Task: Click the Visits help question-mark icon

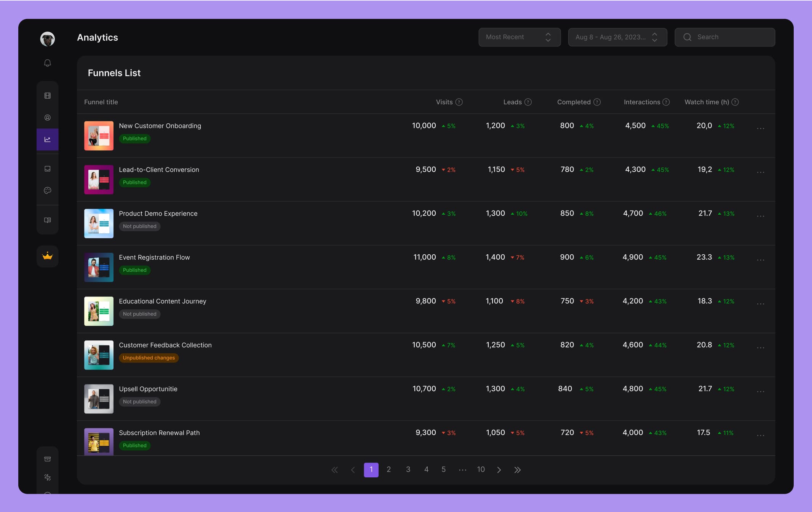Action: pos(459,102)
